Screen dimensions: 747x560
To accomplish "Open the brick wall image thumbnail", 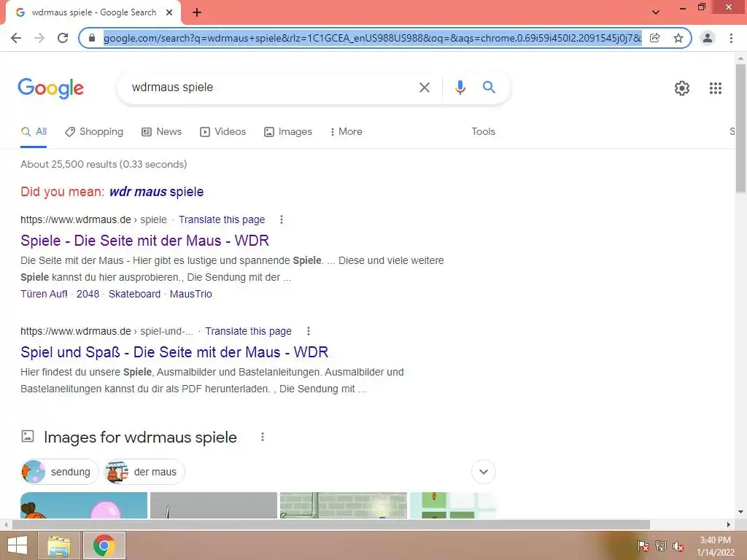I will pos(344,505).
